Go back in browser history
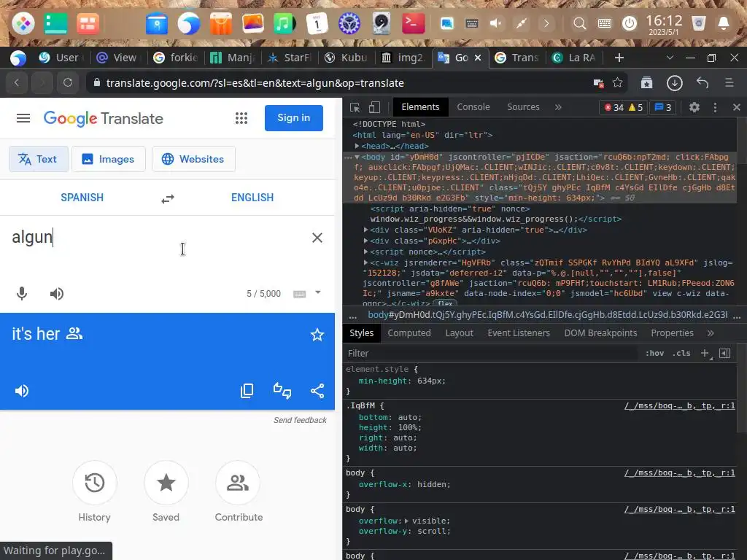Viewport: 747px width, 560px height. 17,83
